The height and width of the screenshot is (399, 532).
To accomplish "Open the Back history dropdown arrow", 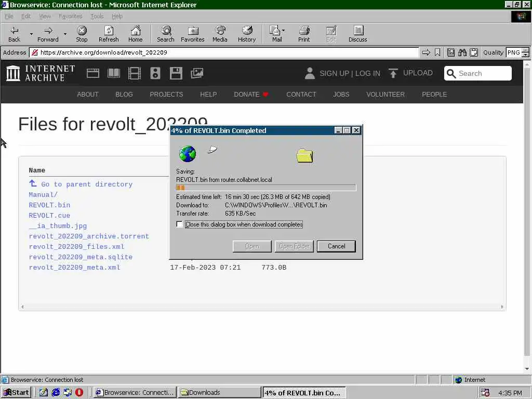I will point(31,34).
